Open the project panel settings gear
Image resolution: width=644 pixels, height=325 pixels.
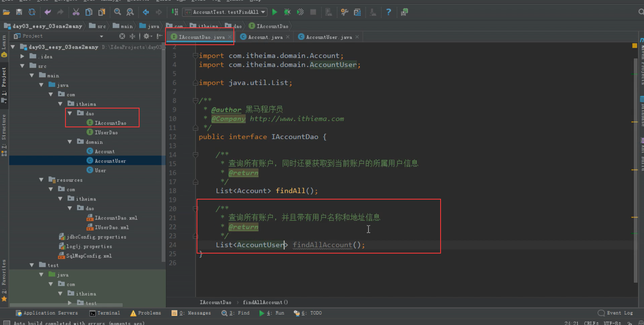pos(147,36)
